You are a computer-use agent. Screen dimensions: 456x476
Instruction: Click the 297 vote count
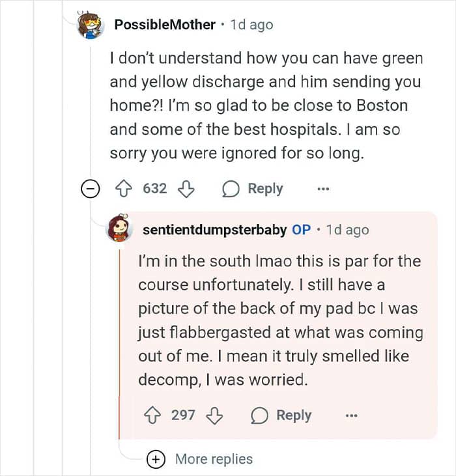(183, 415)
